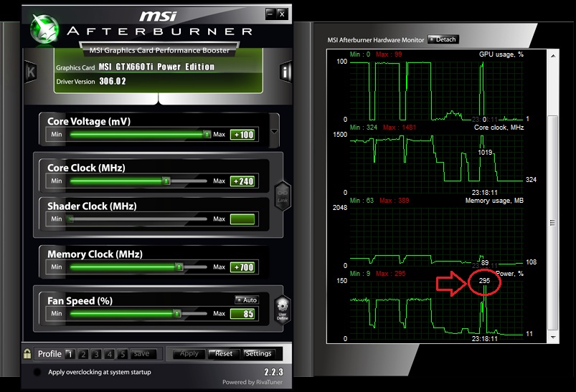Click the MSI Afterburner Hardware Monitor title

tap(375, 39)
